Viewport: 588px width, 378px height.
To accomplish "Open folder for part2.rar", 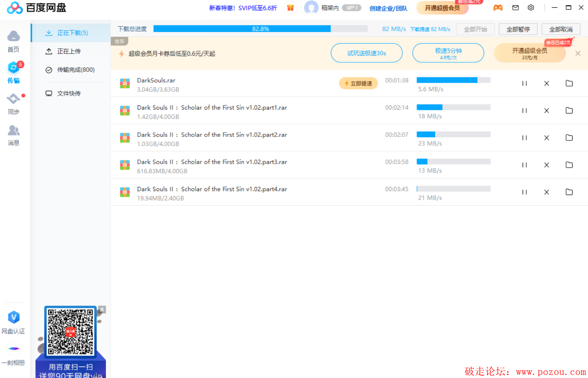I will pos(569,138).
